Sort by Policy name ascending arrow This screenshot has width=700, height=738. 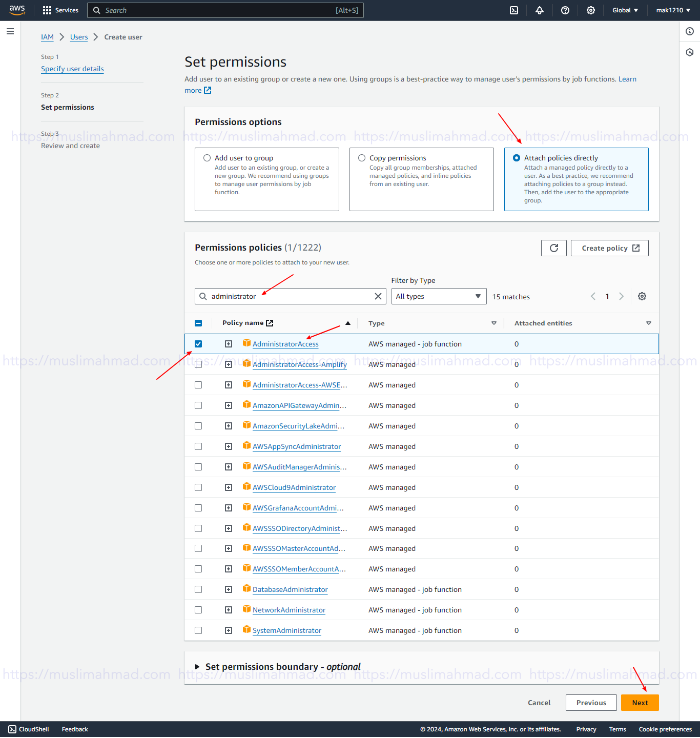pos(348,323)
